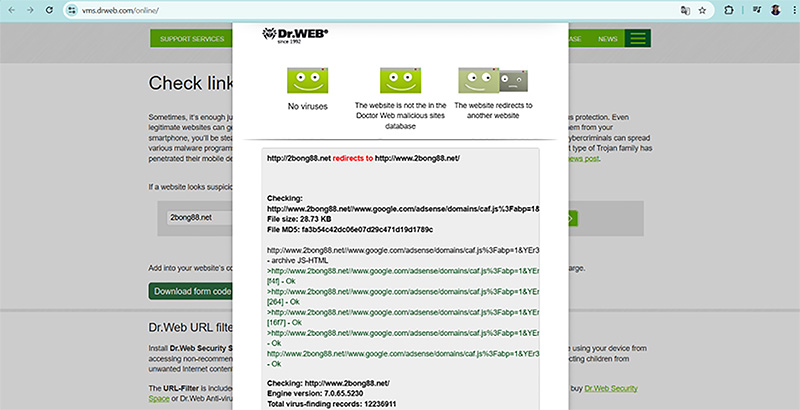
Task: Bookmark this page with the star icon
Action: [703, 10]
